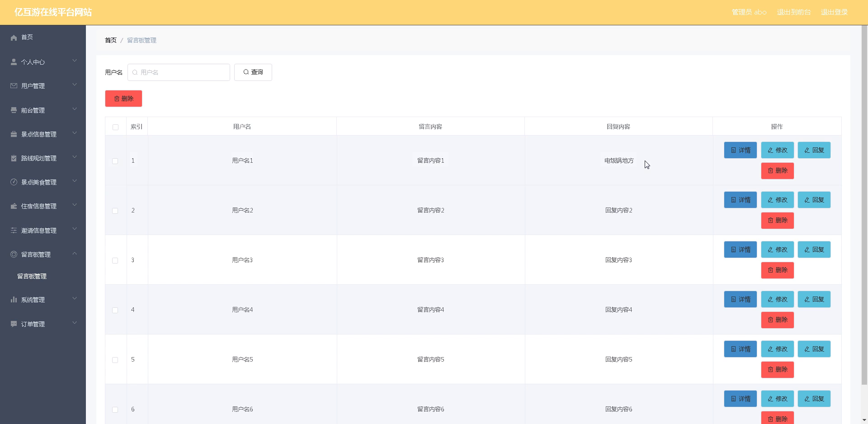Click the search icon inside the 用户名 field
The image size is (868, 424).
coord(135,72)
